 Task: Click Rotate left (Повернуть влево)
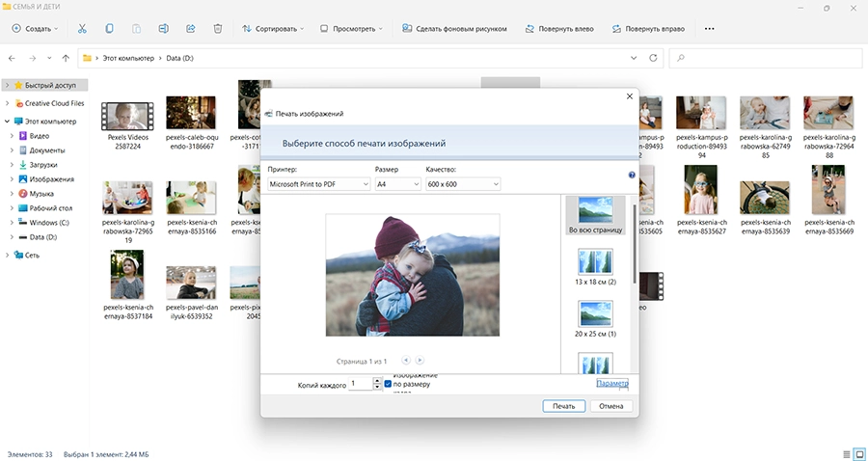click(563, 29)
